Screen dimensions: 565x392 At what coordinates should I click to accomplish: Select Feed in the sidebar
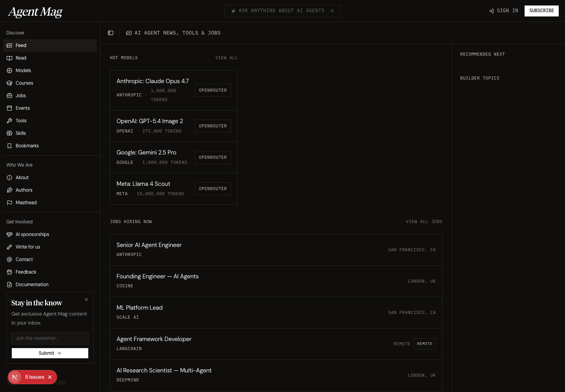pos(21,45)
